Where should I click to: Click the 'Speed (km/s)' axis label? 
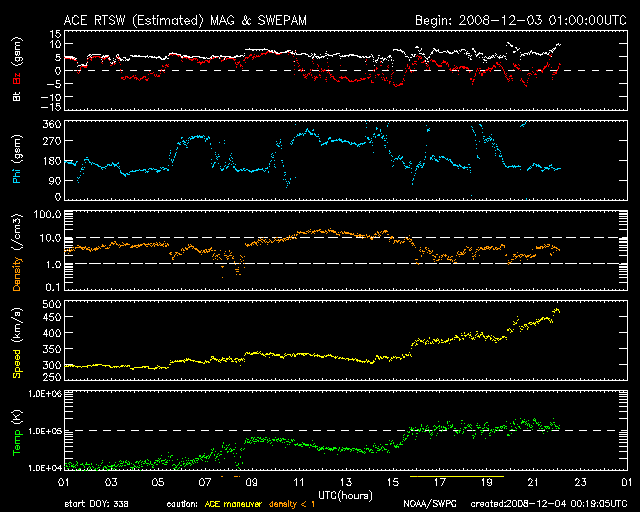(x=17, y=343)
